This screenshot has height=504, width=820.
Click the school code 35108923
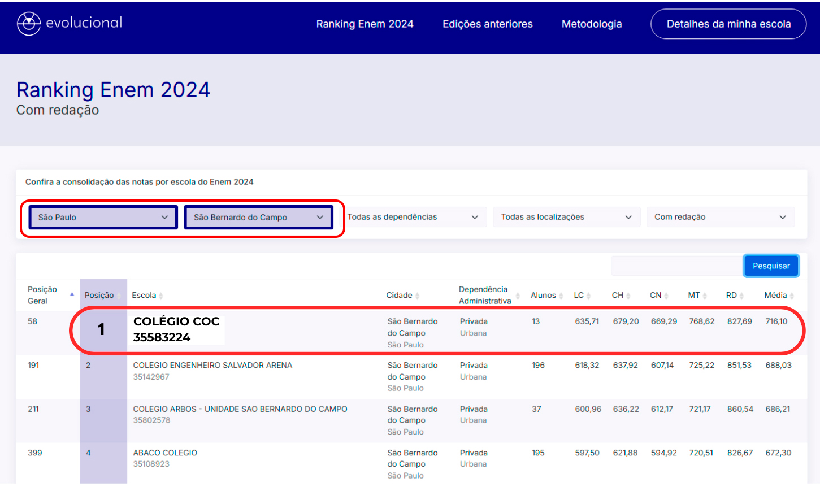point(151,464)
